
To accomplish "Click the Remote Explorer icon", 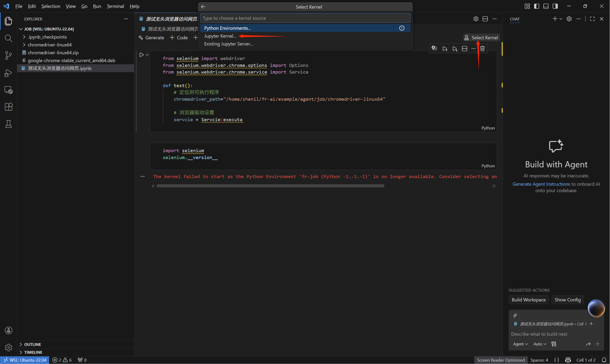I will click(x=8, y=90).
